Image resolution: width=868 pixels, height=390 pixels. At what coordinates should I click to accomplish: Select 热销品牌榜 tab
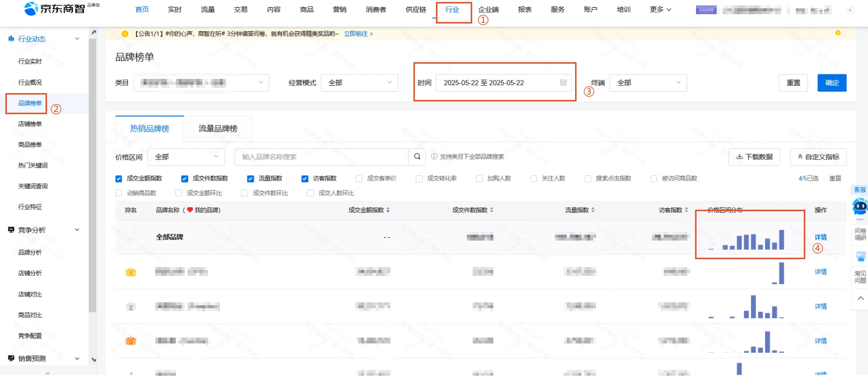pyautogui.click(x=149, y=128)
